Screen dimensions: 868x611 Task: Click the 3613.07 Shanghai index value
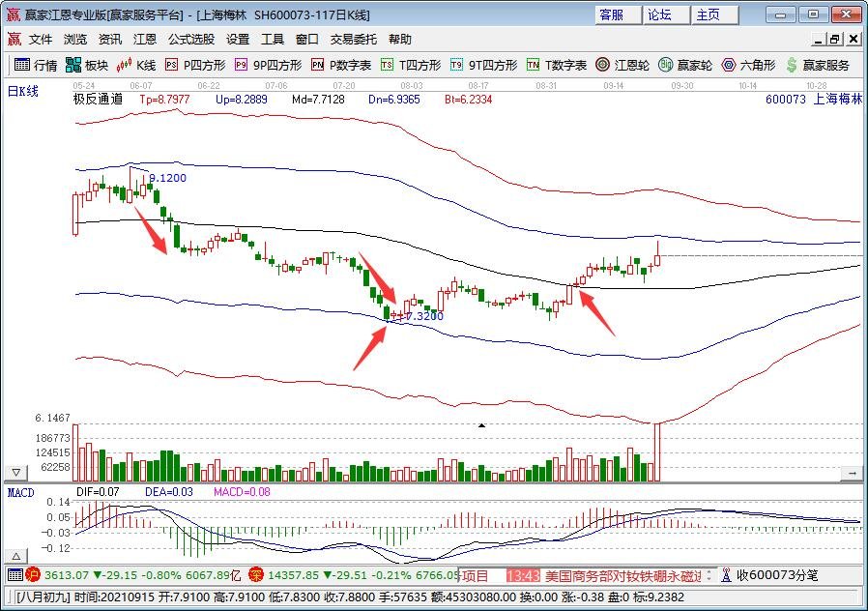click(x=67, y=575)
